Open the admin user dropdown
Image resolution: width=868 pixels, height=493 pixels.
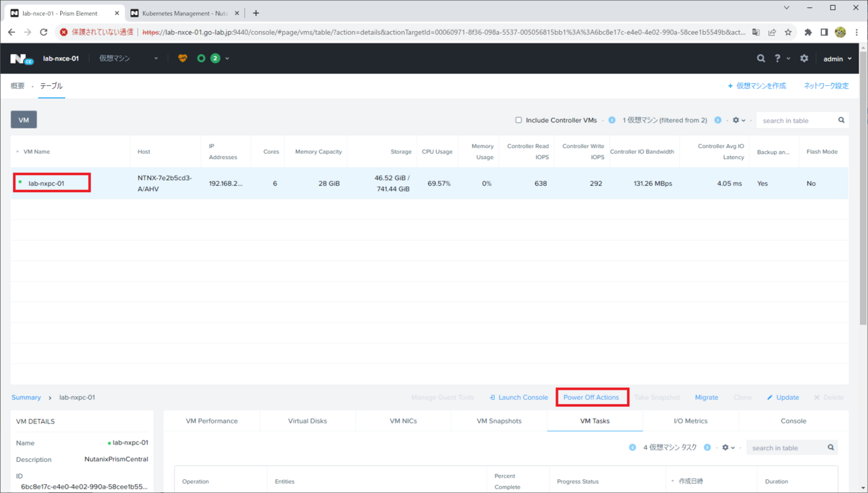click(x=838, y=59)
